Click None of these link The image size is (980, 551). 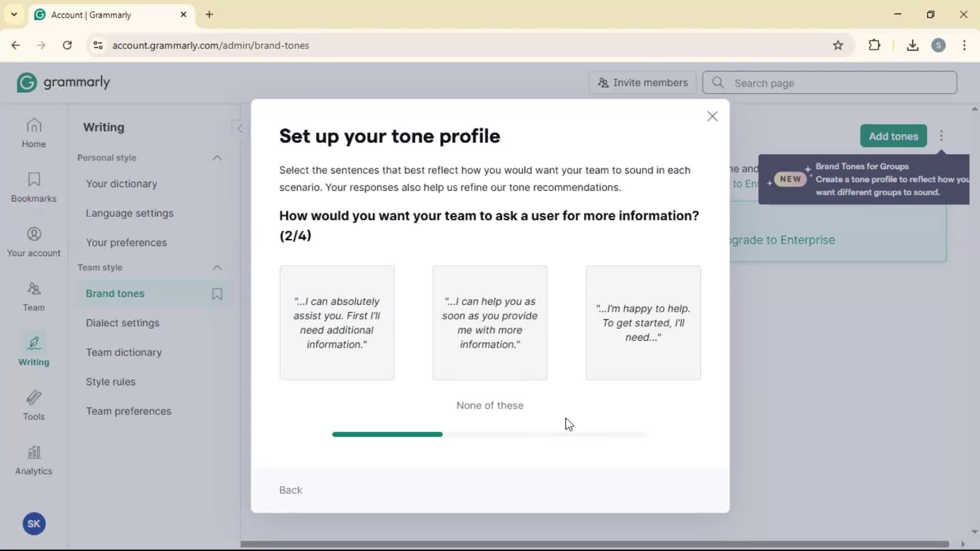pyautogui.click(x=489, y=405)
